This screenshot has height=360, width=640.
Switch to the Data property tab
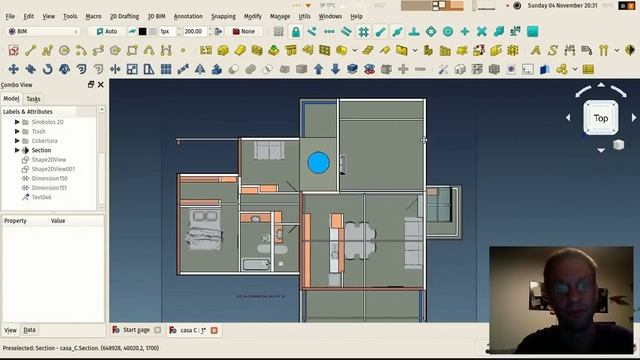pos(29,330)
